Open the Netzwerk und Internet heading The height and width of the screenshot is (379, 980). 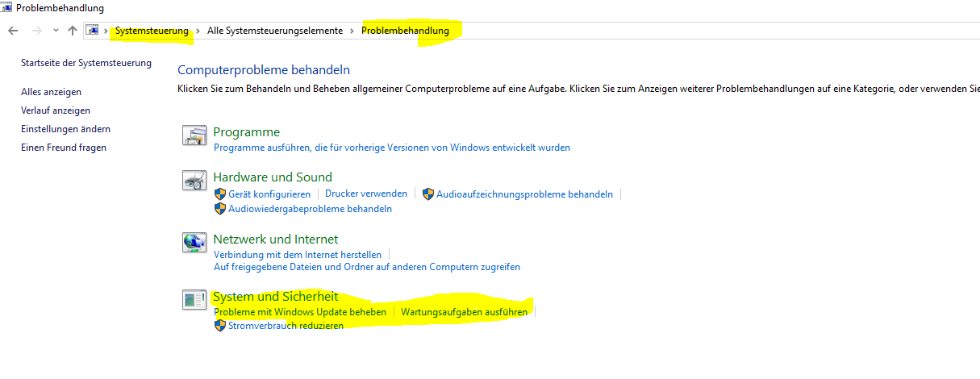coord(276,239)
